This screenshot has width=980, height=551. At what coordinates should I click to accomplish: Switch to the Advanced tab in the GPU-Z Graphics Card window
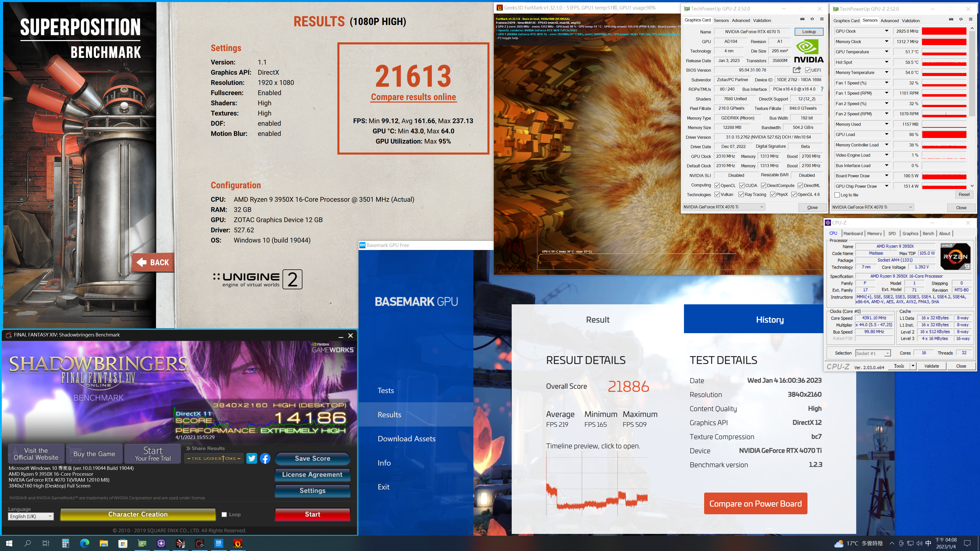click(741, 20)
